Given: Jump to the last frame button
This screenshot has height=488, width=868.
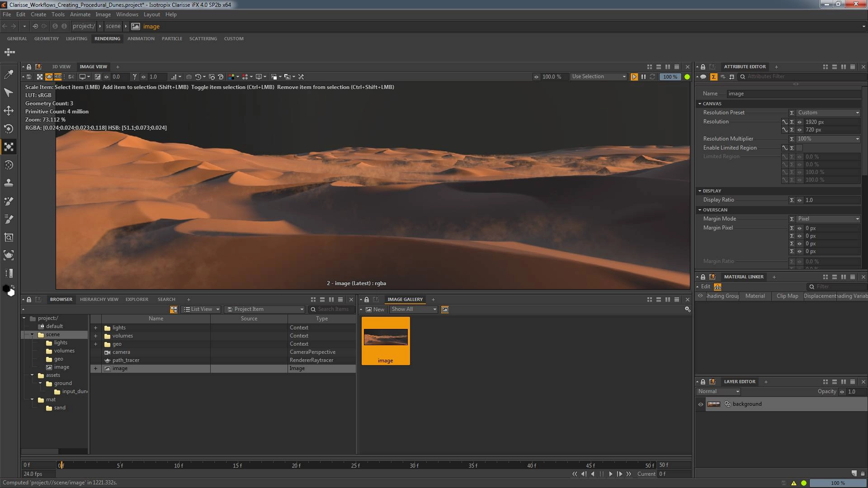Looking at the screenshot, I should [x=628, y=474].
